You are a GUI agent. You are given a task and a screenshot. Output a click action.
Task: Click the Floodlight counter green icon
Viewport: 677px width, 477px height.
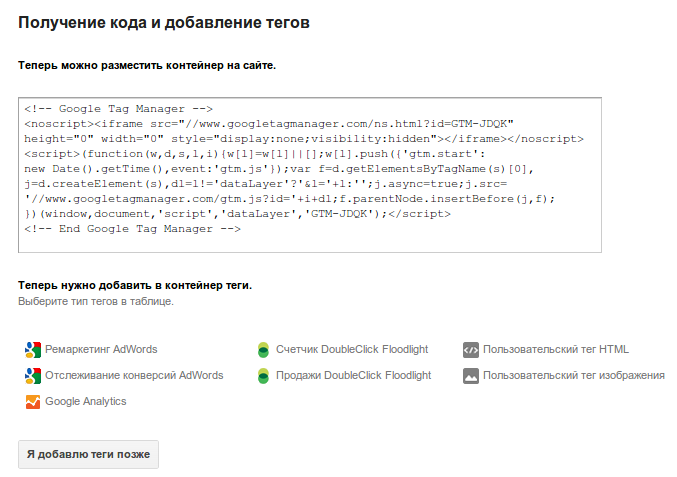tap(263, 350)
